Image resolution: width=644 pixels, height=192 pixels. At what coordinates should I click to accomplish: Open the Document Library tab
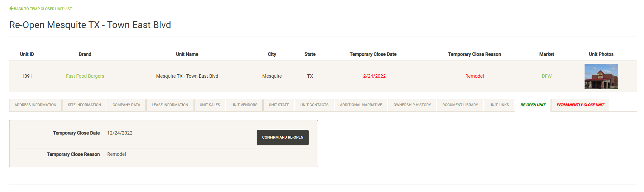pyautogui.click(x=460, y=105)
